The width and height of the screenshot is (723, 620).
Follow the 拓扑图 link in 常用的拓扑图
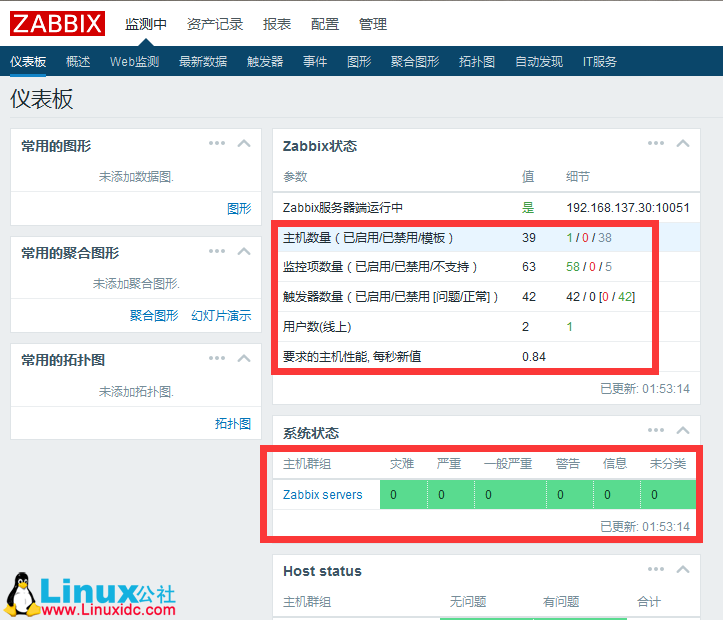click(233, 424)
